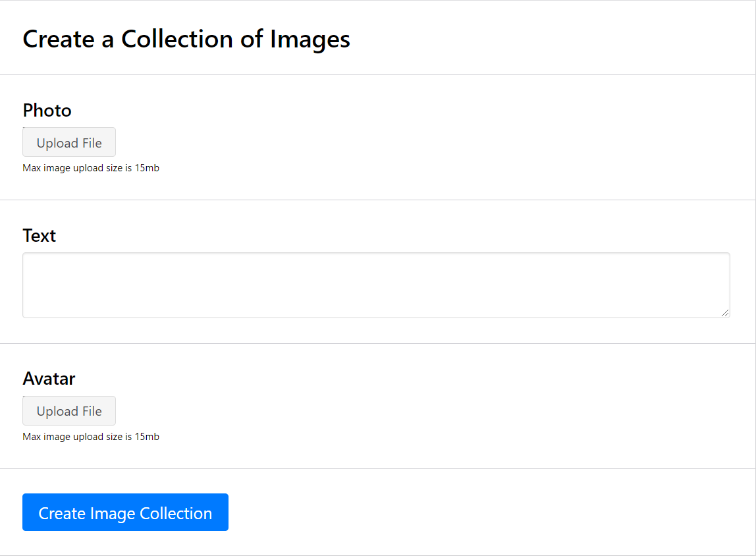Select the Photo field label
This screenshot has height=556, width=756.
pyautogui.click(x=47, y=110)
